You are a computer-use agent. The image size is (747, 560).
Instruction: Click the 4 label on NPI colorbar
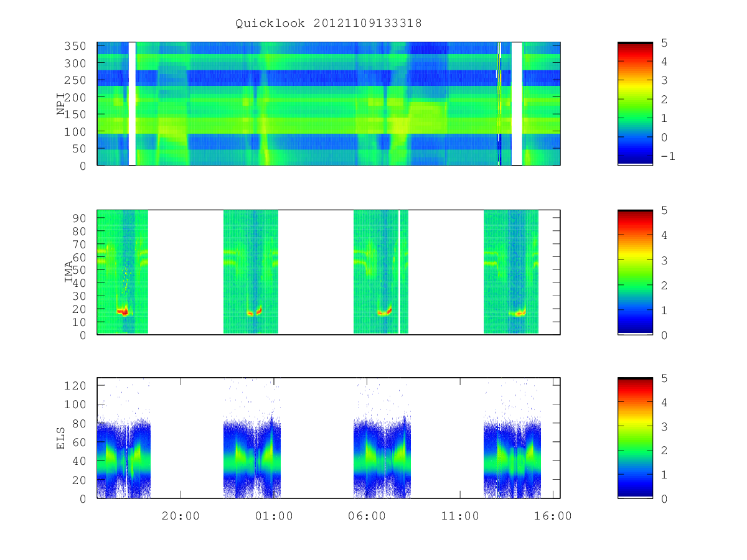663,62
